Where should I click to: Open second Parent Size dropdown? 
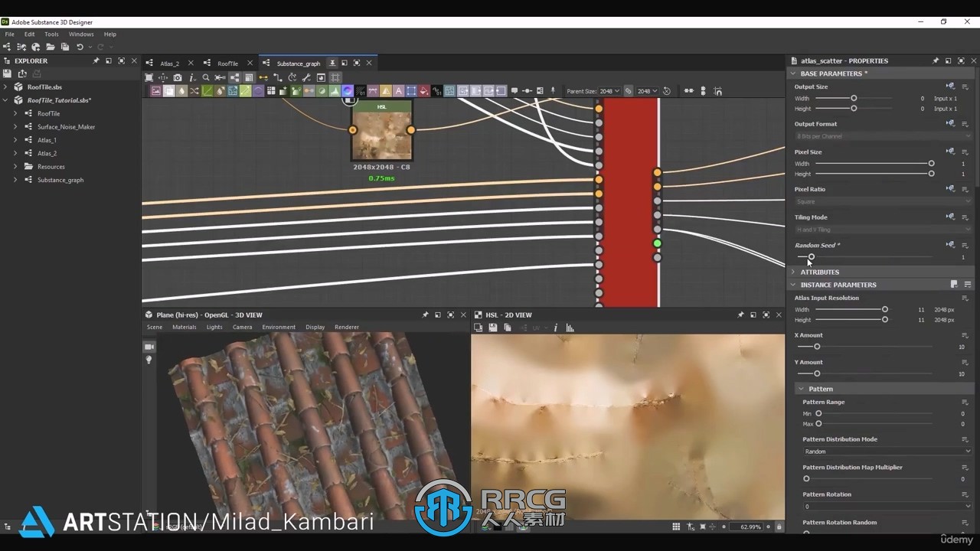(x=648, y=91)
